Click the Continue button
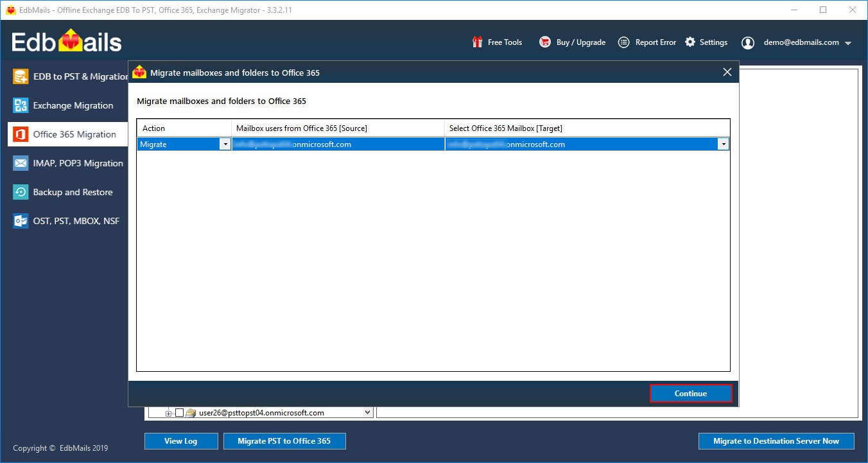The width and height of the screenshot is (868, 463). [x=691, y=394]
